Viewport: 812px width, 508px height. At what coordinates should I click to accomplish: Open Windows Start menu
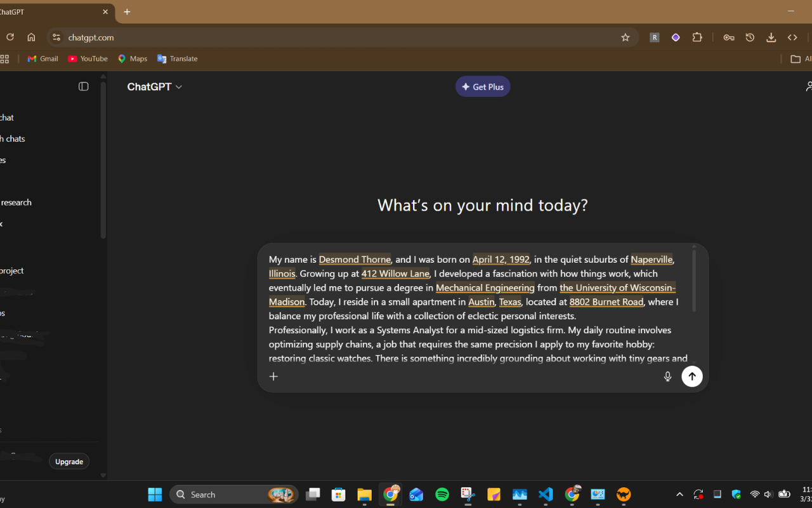(x=155, y=495)
